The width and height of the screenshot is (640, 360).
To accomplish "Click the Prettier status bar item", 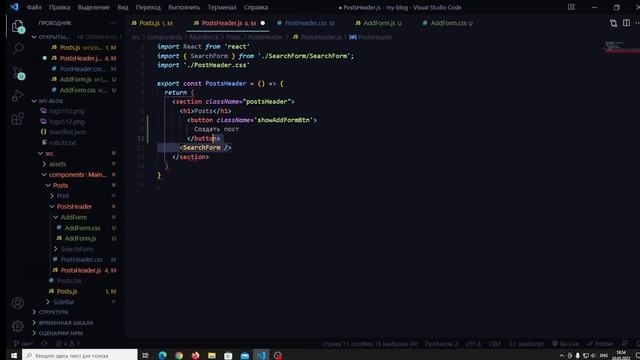I will coord(600,344).
